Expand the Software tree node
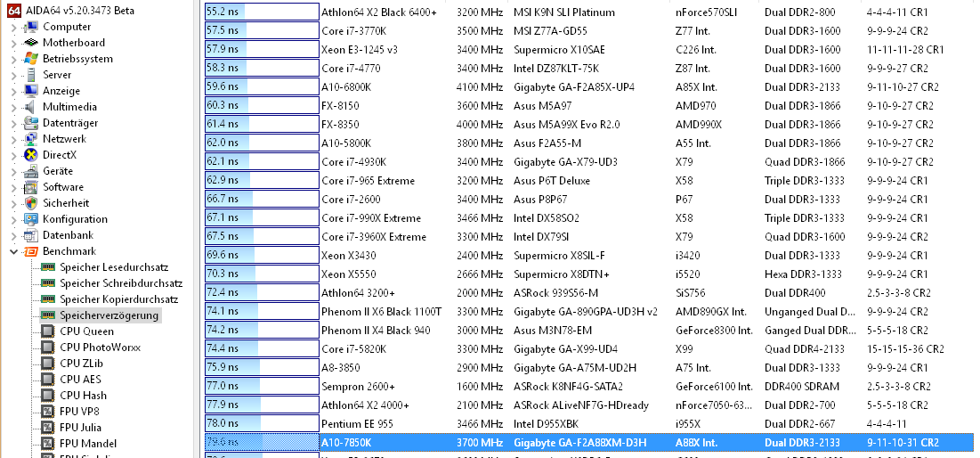The width and height of the screenshot is (980, 458). point(13,187)
